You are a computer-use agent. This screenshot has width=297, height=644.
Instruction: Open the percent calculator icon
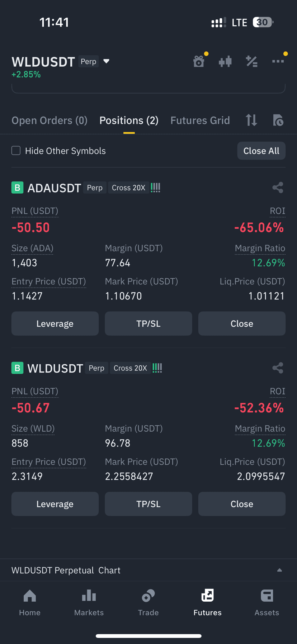point(252,62)
